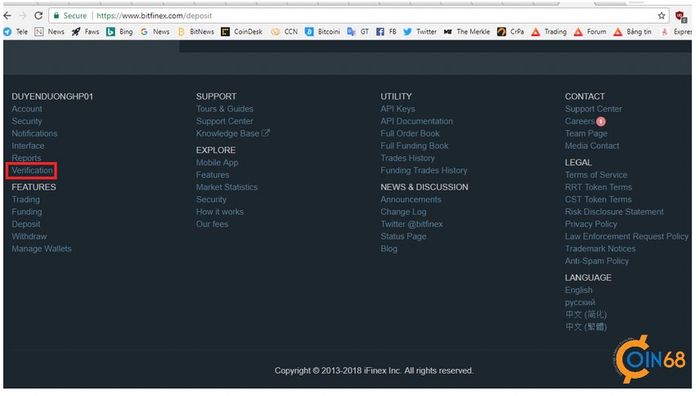Open Tours & Guides link
Image resolution: width=700 pixels, height=396 pixels.
[225, 109]
